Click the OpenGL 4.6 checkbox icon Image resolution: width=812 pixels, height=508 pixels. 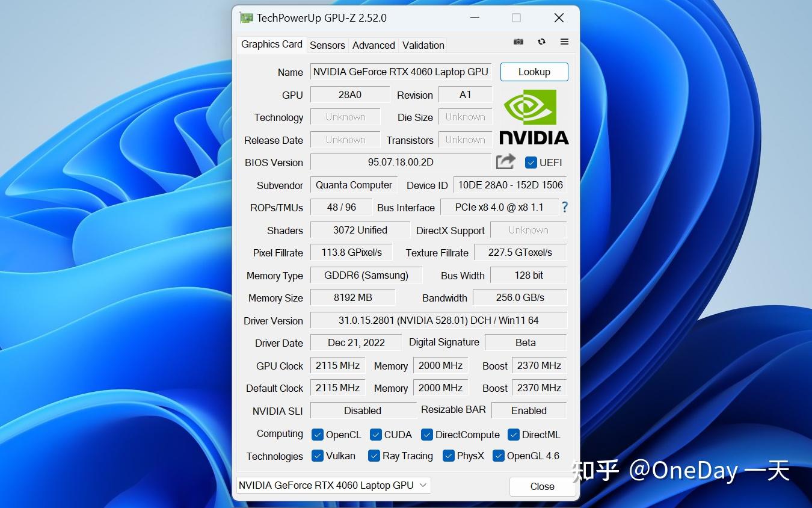point(498,456)
